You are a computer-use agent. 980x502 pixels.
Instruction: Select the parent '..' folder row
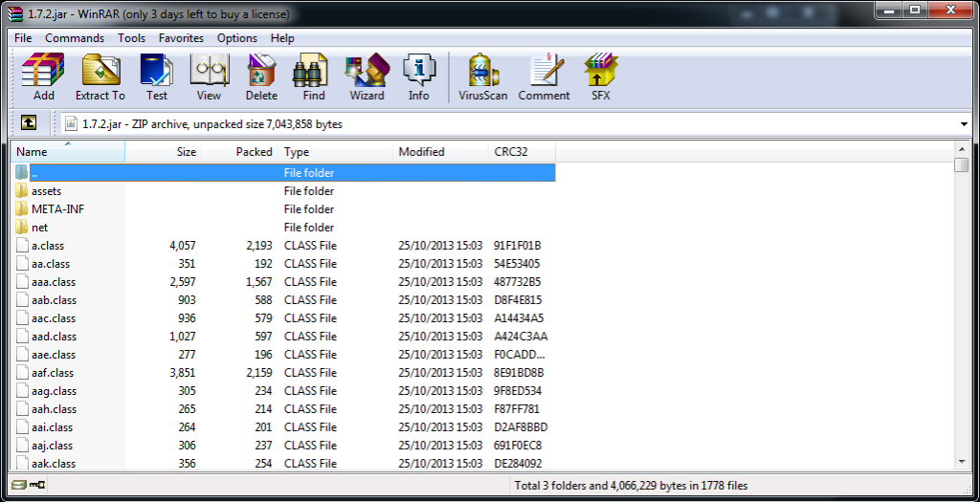pos(283,172)
